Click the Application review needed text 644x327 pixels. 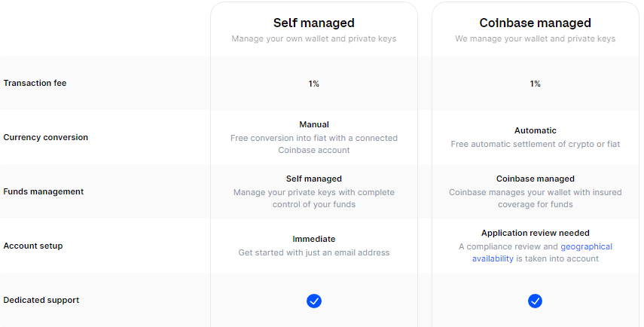click(x=535, y=233)
